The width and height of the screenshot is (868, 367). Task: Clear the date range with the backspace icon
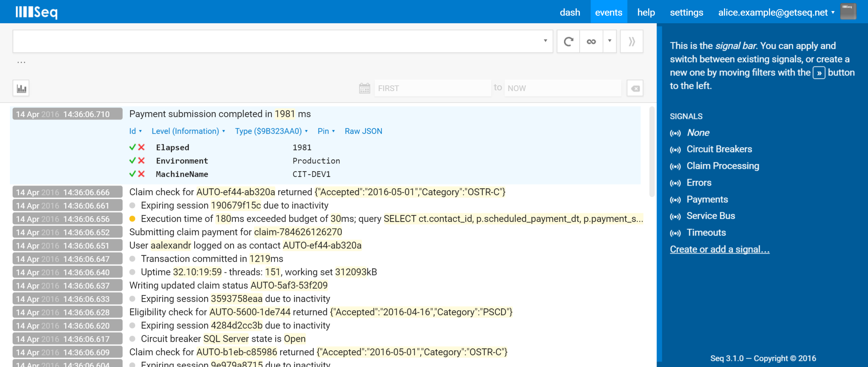[635, 88]
